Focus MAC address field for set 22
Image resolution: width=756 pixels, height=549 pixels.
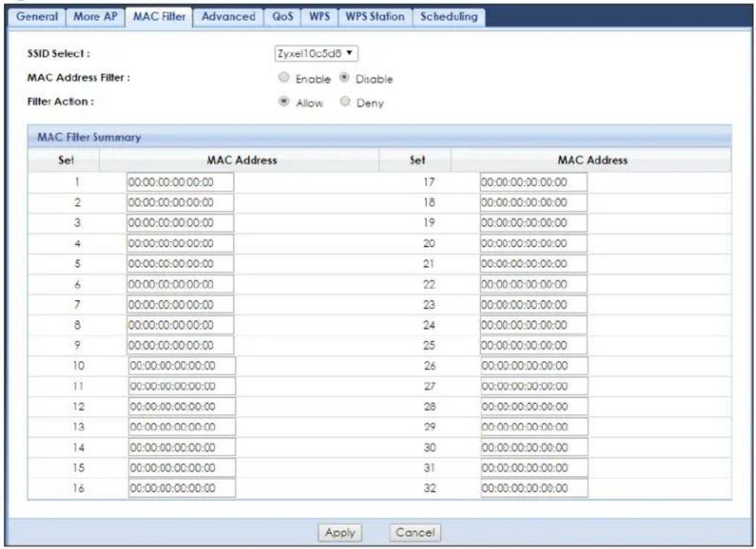(x=533, y=284)
